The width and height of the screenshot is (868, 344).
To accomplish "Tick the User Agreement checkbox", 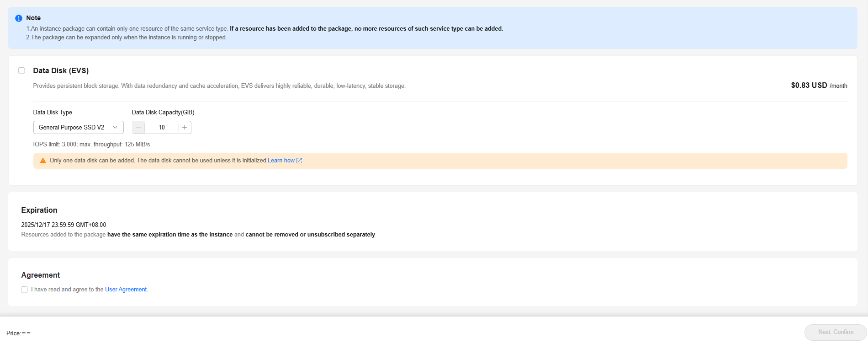I will pyautogui.click(x=24, y=290).
